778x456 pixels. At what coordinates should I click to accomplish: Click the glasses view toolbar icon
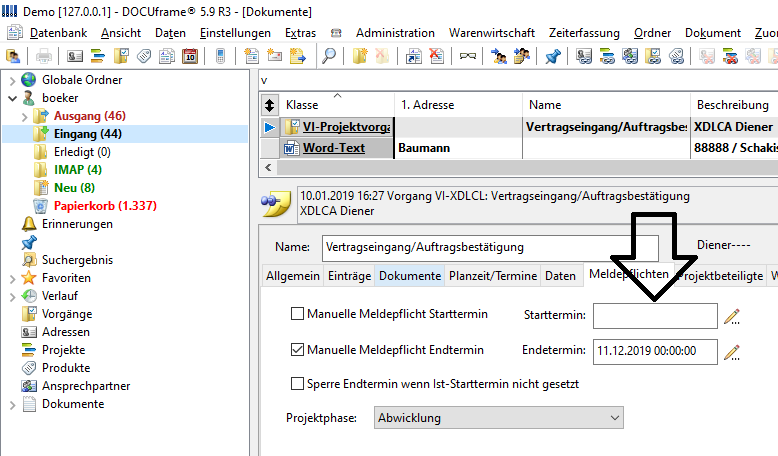tap(467, 56)
